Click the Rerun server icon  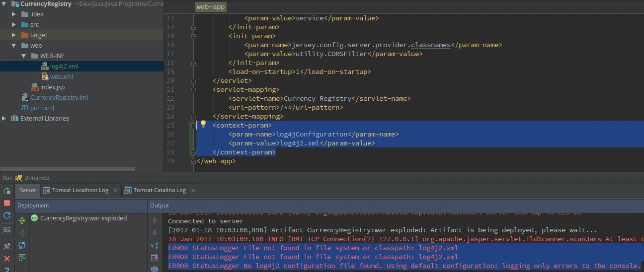point(7,191)
